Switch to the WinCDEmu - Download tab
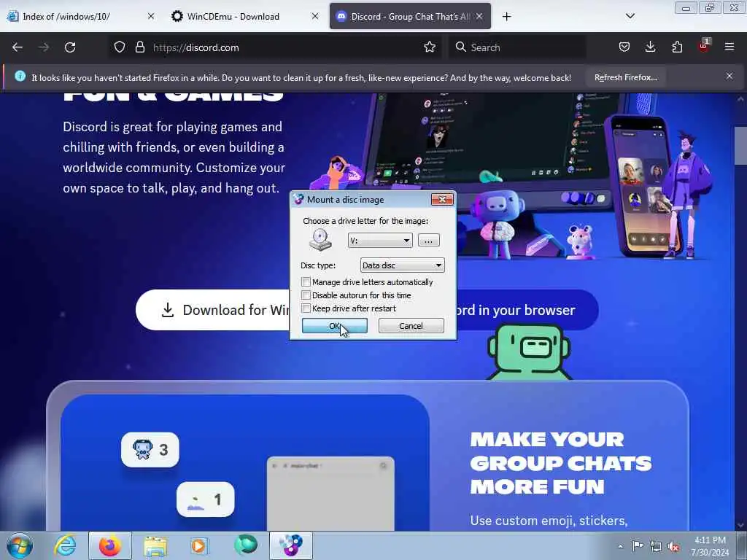The height and width of the screenshot is (560, 747). pos(244,17)
